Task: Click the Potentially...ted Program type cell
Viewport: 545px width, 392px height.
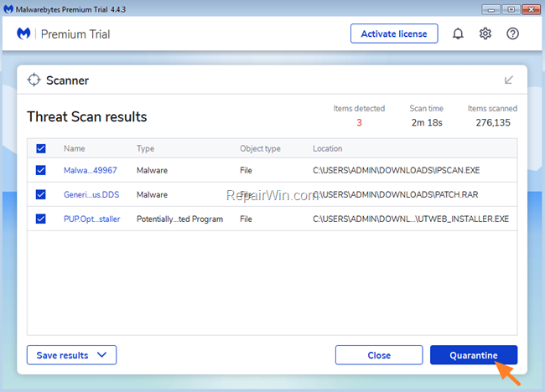Action: pos(179,219)
